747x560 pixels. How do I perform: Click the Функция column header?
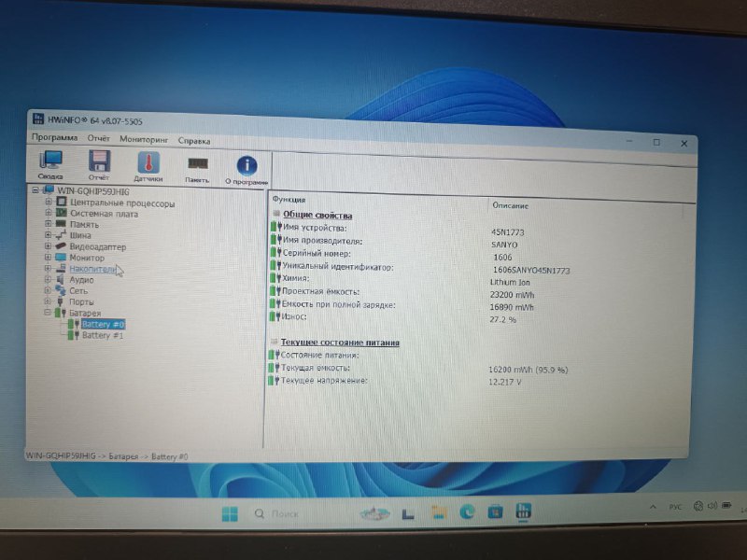(289, 199)
